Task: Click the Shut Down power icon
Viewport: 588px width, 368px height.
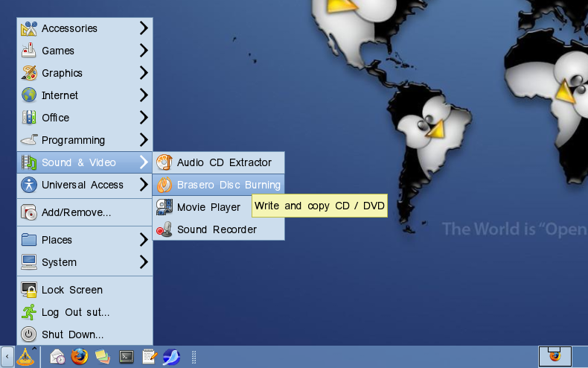Action: coord(29,334)
